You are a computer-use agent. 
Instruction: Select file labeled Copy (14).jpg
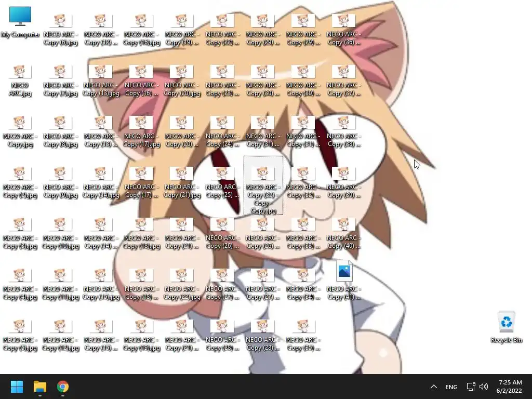(101, 182)
